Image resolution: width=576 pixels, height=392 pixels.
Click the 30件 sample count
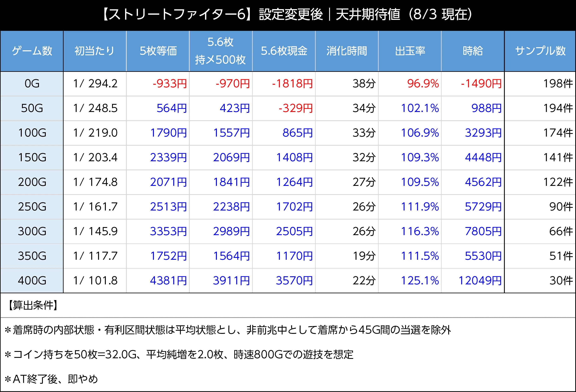561,281
